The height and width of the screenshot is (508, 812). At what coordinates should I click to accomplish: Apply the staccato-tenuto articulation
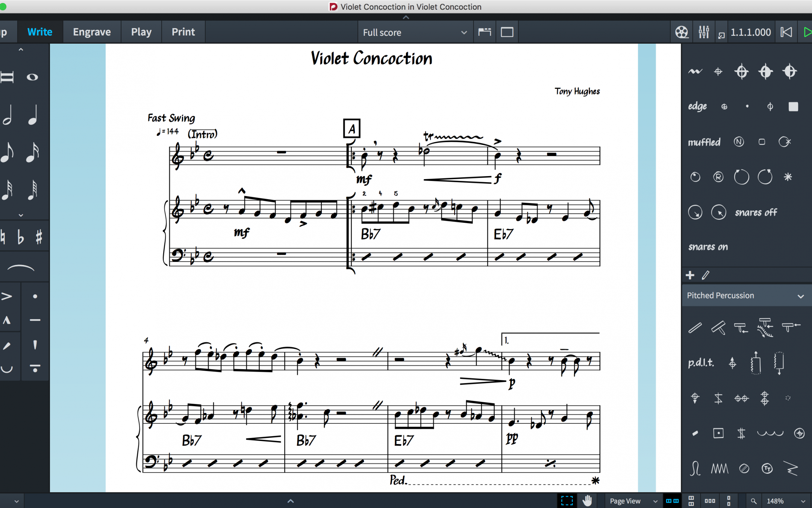[35, 368]
